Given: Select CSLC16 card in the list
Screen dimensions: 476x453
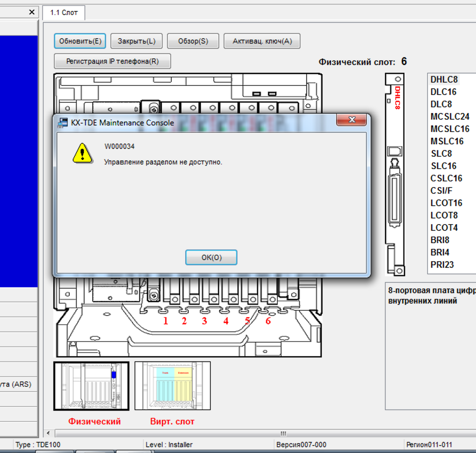Looking at the screenshot, I should pos(446,178).
